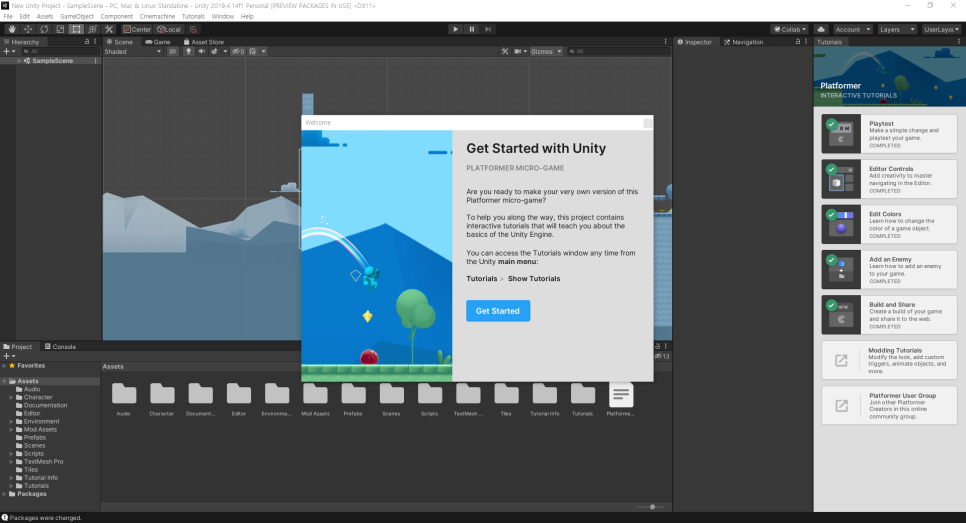Click the Get Started button
Image resolution: width=966 pixels, height=523 pixels.
coord(498,311)
